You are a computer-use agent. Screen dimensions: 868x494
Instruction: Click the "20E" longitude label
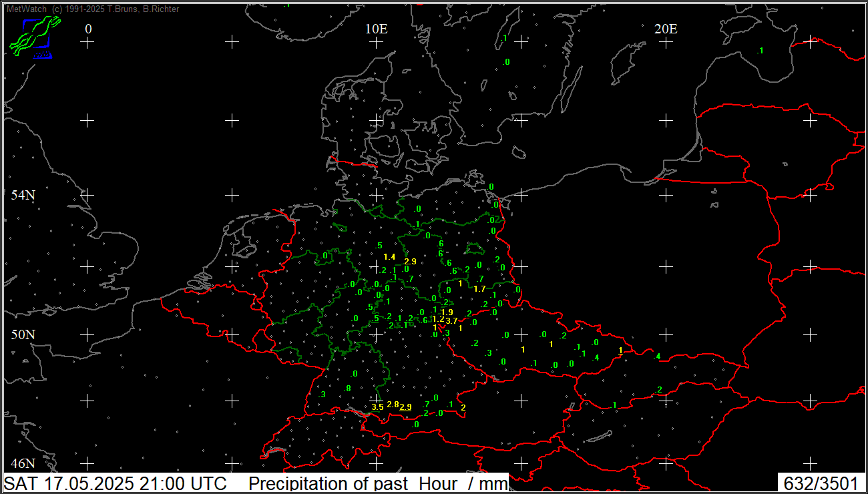pyautogui.click(x=666, y=29)
